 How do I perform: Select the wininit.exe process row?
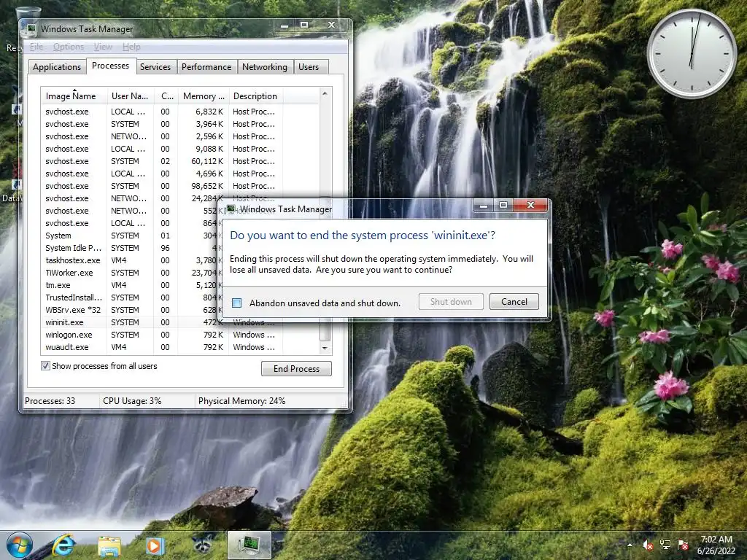click(129, 322)
